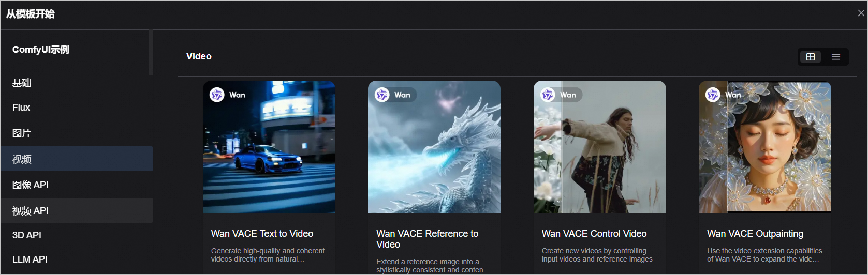Click description 'Generate high-quality and coherent videos'

tap(268, 255)
